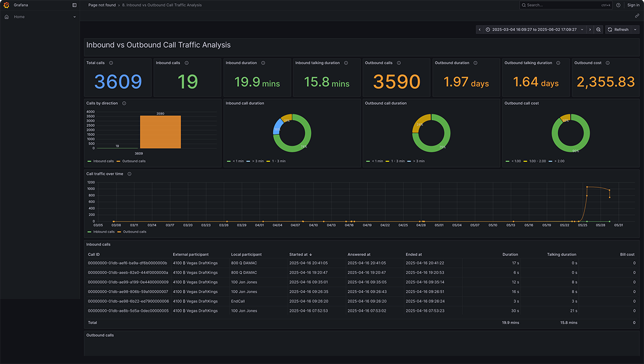Click the share dashboard link icon
Viewport: 644px width, 364px height.
[636, 16]
